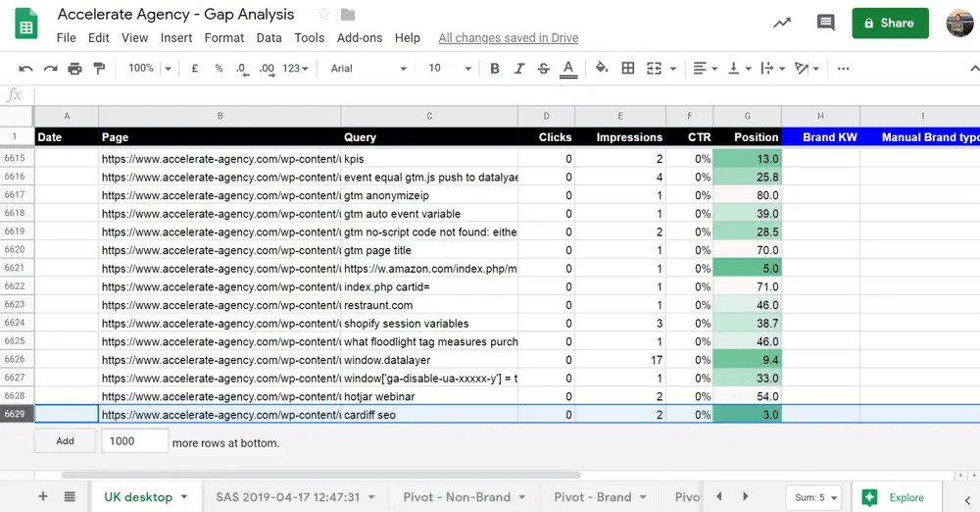Viewport: 980px width, 512px height.
Task: Add a new sheet with plus icon
Action: tap(43, 497)
